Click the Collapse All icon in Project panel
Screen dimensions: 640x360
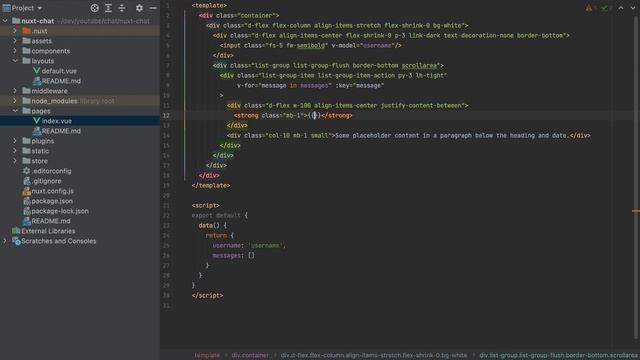(122, 8)
